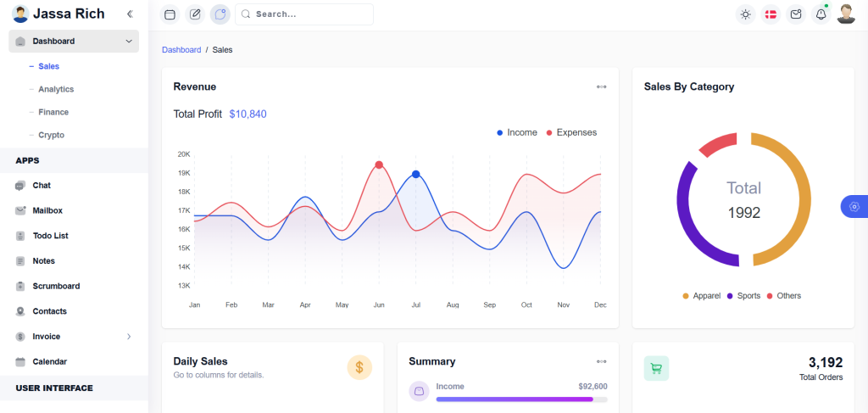Toggle the light/dark theme sun icon
The height and width of the screenshot is (413, 868).
(746, 14)
